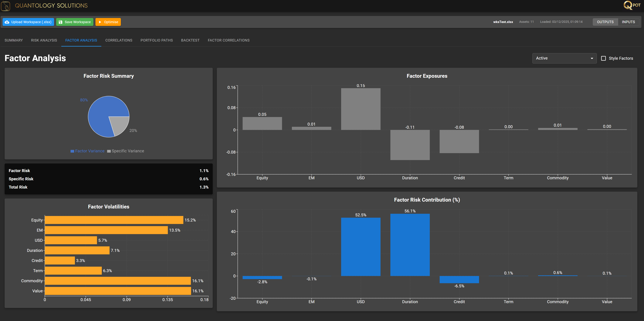Click the Duration bar in Factor Risk Contribution
This screenshot has width=644, height=321.
[x=410, y=245]
